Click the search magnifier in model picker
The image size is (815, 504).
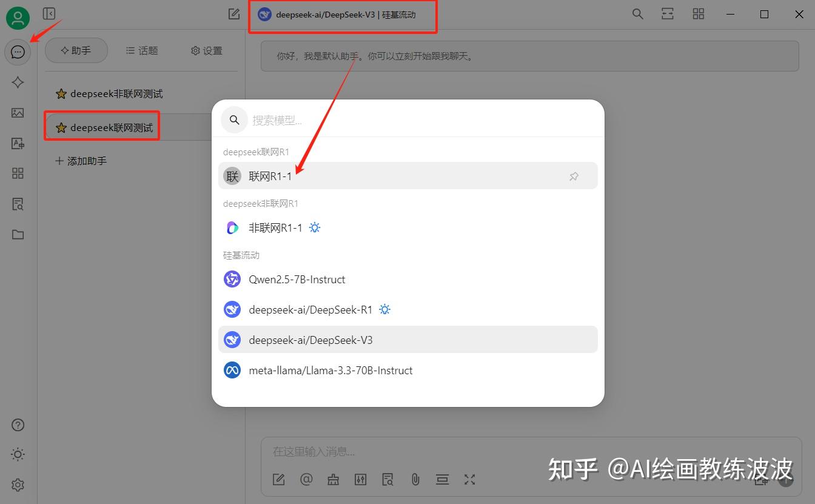234,120
